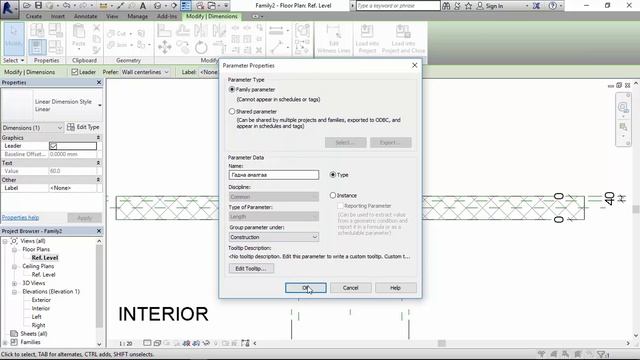Click the Load into Project and Close icon
640x360 pixels.
coord(403,39)
